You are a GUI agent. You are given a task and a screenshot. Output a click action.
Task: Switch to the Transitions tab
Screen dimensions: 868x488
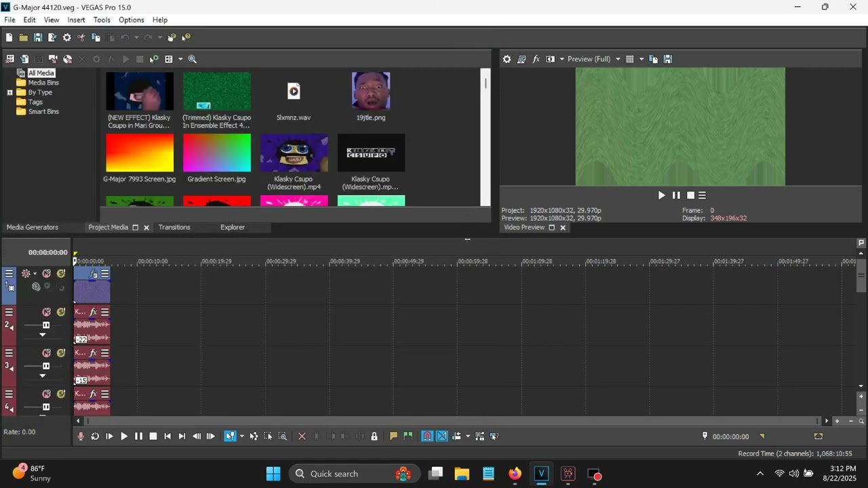174,227
